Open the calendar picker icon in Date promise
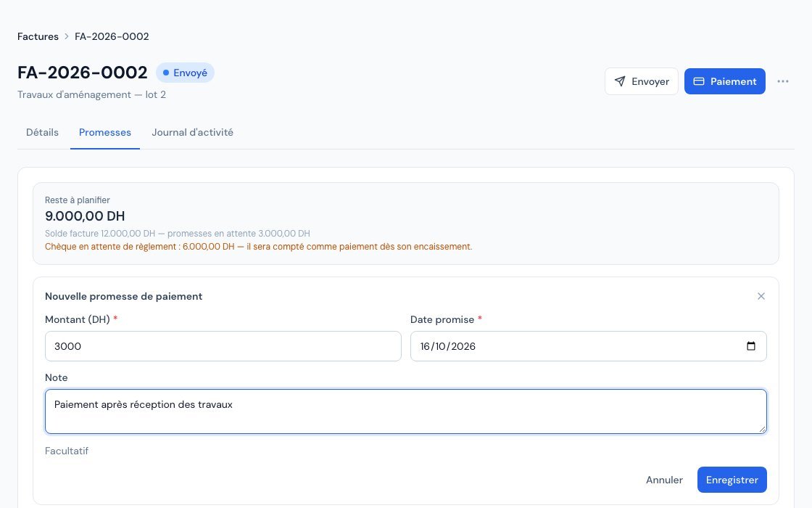The image size is (812, 508). coord(750,345)
